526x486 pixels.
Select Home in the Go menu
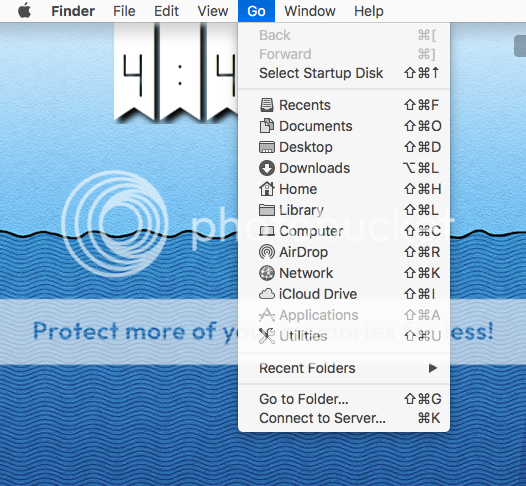344,189
